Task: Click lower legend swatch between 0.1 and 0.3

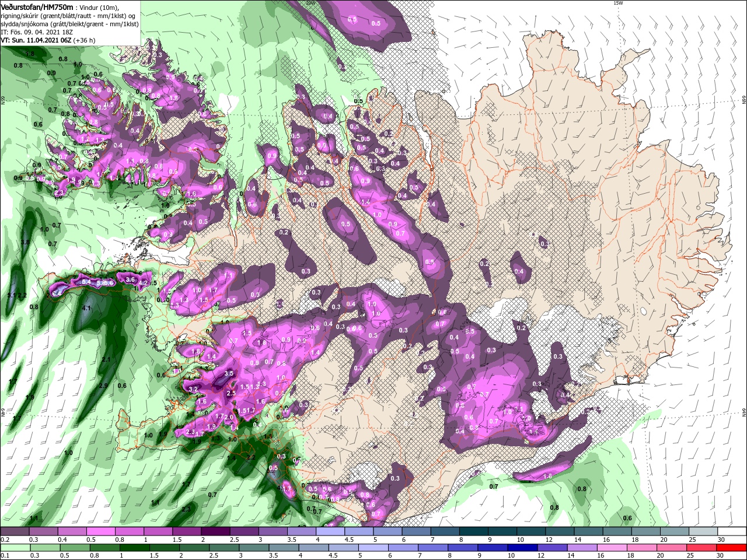Action: tap(15, 548)
